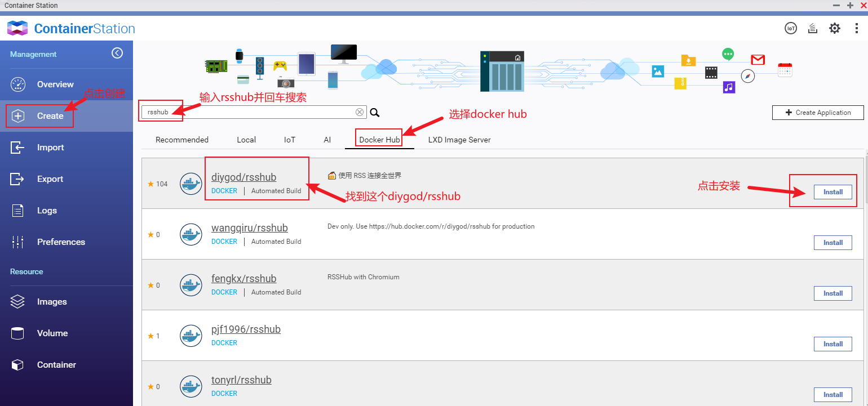Click the results list vertical scrollbar
Screen dimensions: 868x406
[x=866, y=180]
